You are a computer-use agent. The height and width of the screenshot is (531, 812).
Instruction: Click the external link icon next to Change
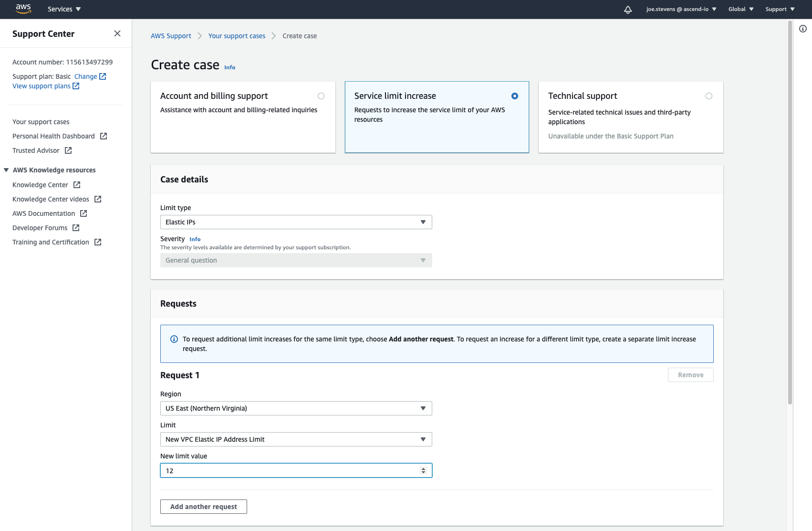[x=103, y=76]
